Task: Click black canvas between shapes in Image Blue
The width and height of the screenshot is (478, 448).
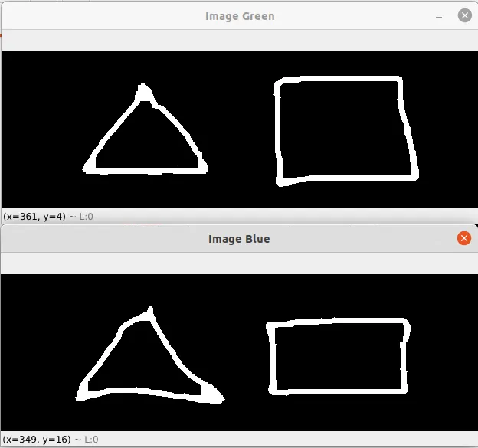Action: pos(244,354)
